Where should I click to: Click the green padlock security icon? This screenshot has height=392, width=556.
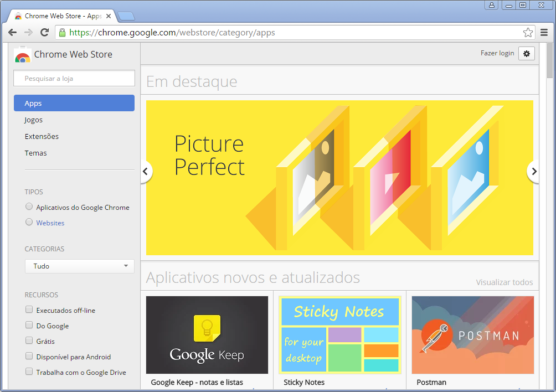(x=62, y=33)
